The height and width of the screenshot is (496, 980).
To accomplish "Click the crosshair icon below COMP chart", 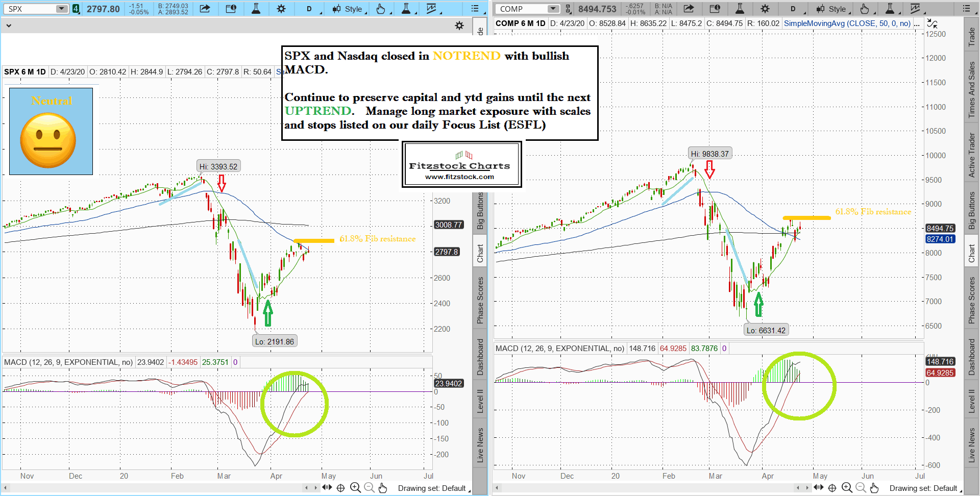I will coord(832,488).
